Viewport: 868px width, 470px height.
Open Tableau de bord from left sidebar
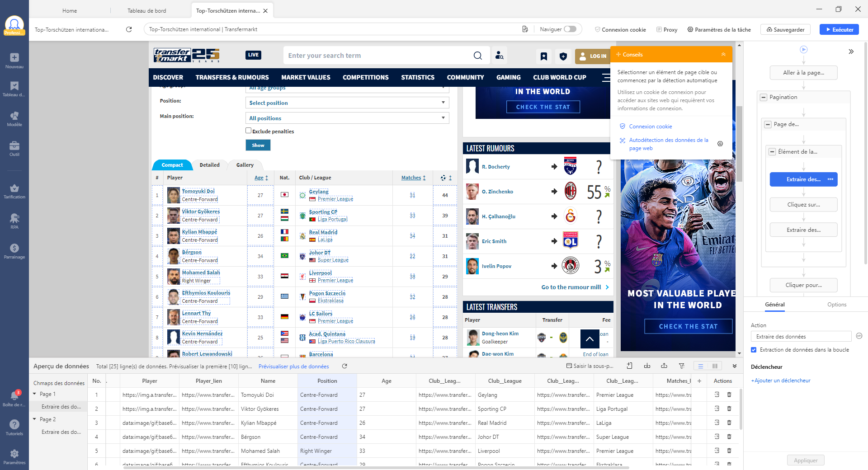[x=14, y=89]
